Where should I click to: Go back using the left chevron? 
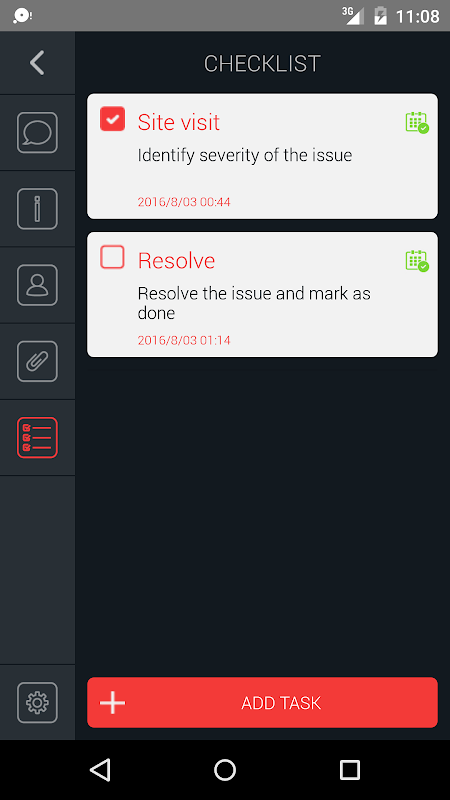point(37,63)
